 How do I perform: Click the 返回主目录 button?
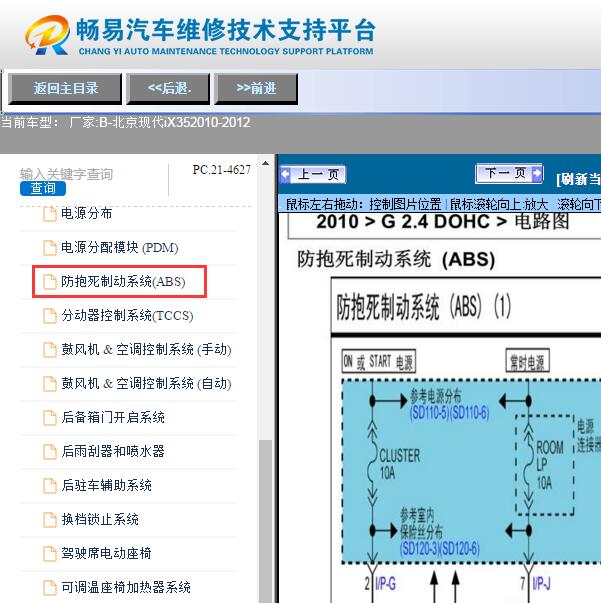pos(65,89)
